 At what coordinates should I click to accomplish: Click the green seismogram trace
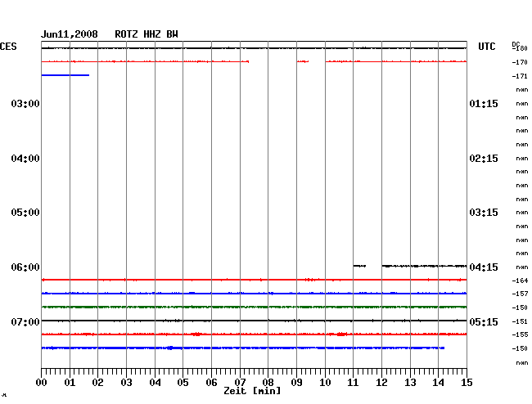coord(254,307)
